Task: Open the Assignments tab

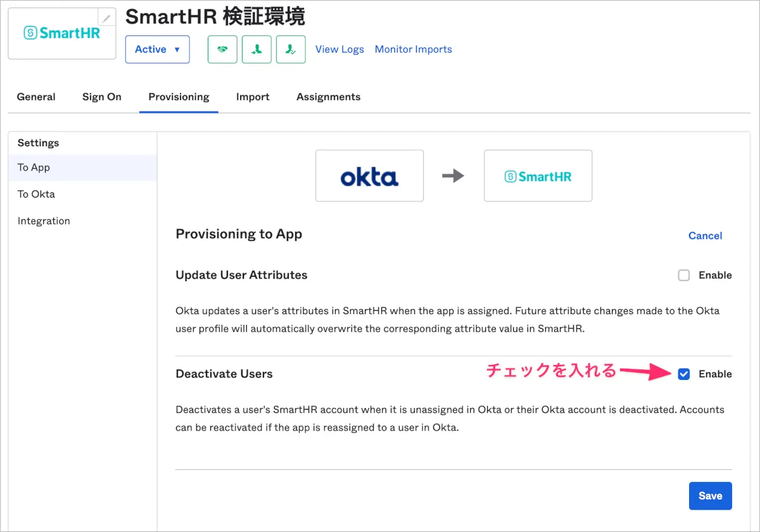Action: (x=328, y=97)
